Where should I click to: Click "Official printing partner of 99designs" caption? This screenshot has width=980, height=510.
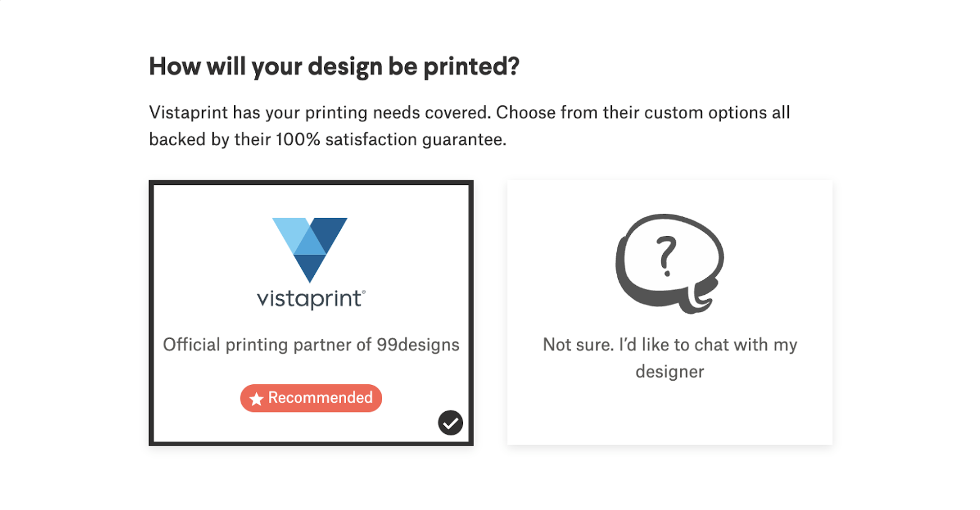coord(311,345)
